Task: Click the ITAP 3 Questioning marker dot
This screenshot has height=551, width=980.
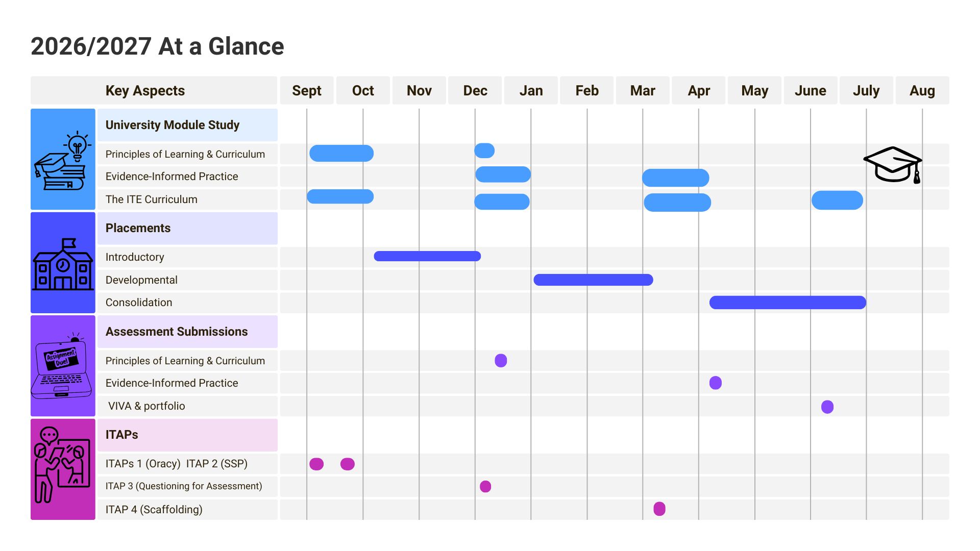Action: [x=485, y=486]
